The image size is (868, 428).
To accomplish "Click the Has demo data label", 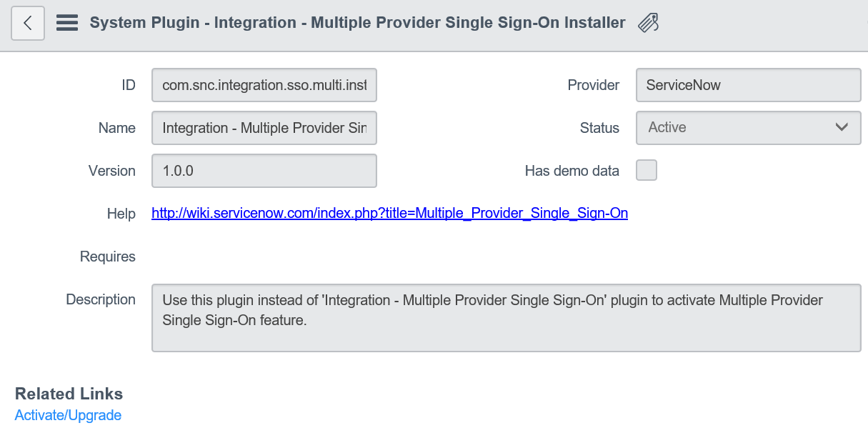I will point(572,171).
